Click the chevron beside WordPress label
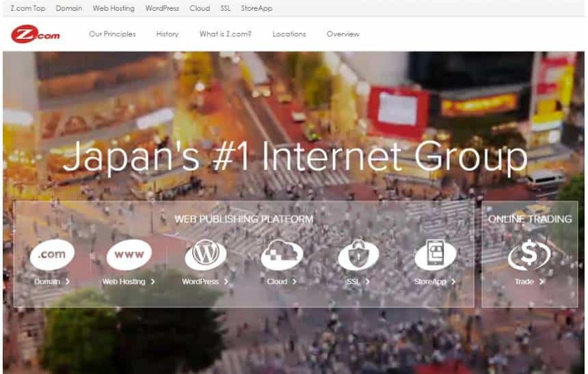This screenshot has height=374, width=588. [x=226, y=281]
